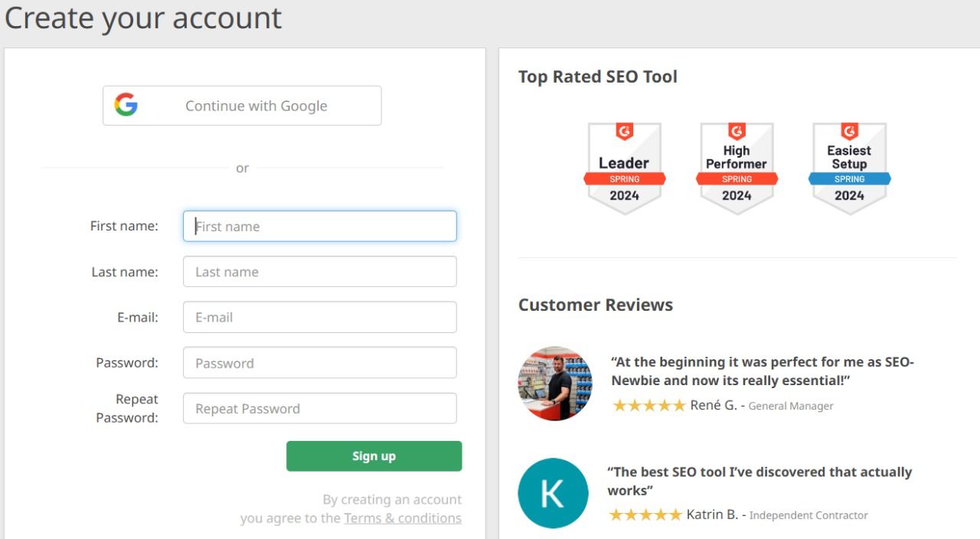Click the star rating under René's review

pyautogui.click(x=649, y=406)
